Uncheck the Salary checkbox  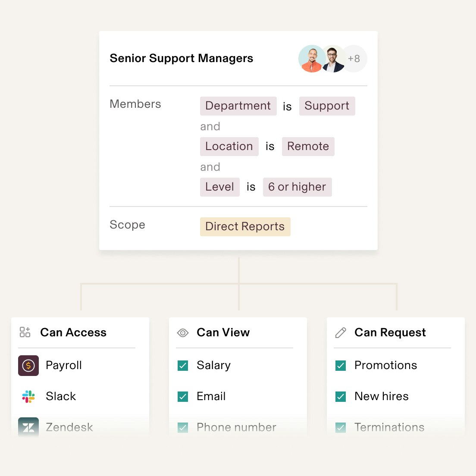183,366
